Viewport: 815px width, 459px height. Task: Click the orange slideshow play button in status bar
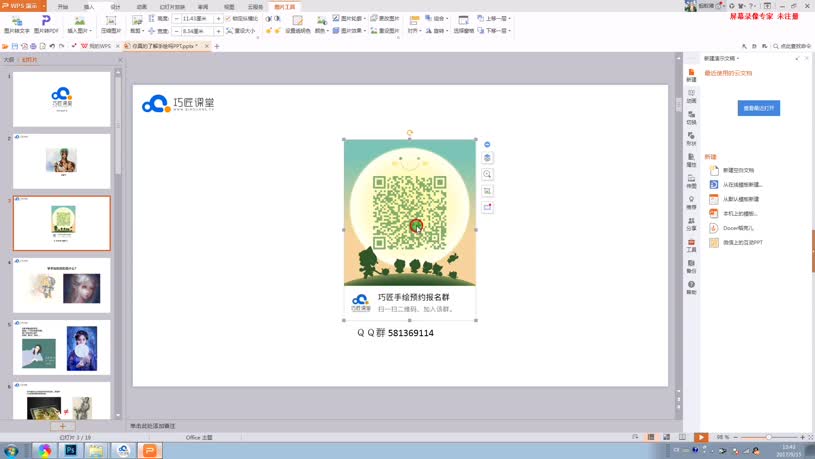click(x=701, y=437)
